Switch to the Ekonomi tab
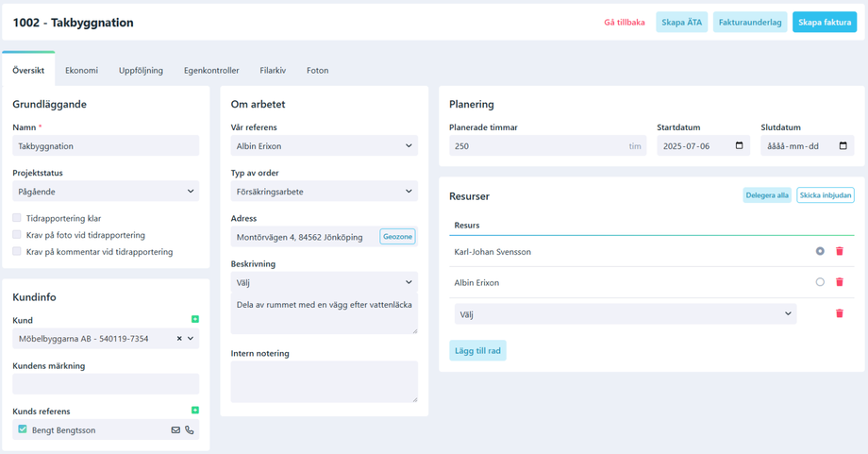The image size is (868, 454). click(x=81, y=71)
